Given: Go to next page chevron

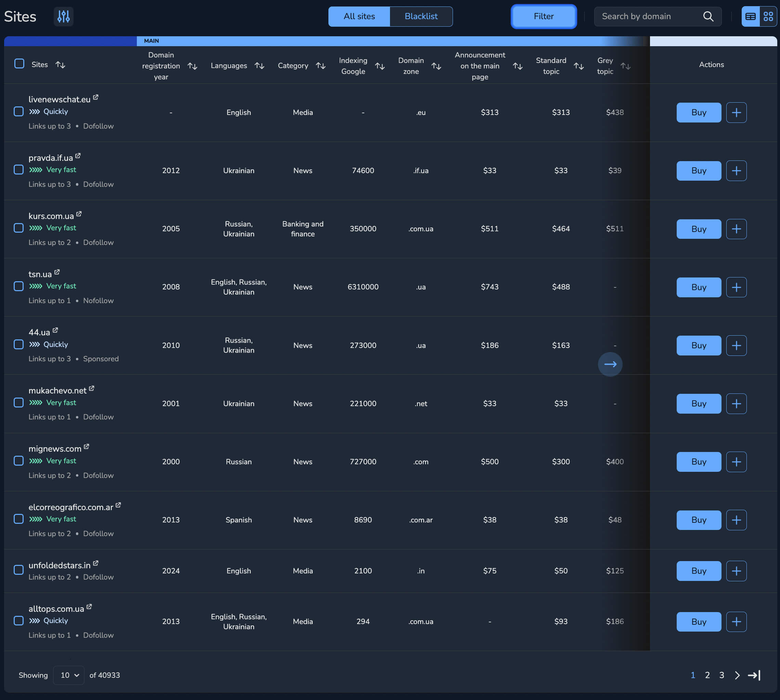Looking at the screenshot, I should coord(737,675).
